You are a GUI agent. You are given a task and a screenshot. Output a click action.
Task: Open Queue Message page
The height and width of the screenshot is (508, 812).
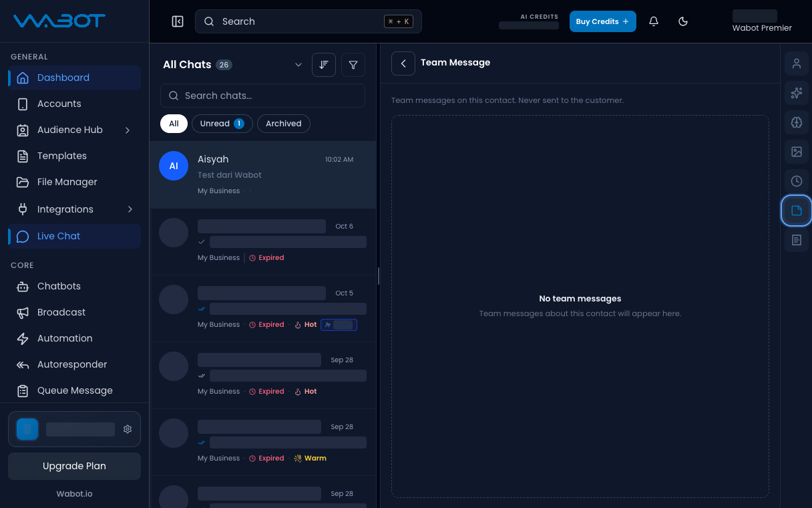pos(74,390)
